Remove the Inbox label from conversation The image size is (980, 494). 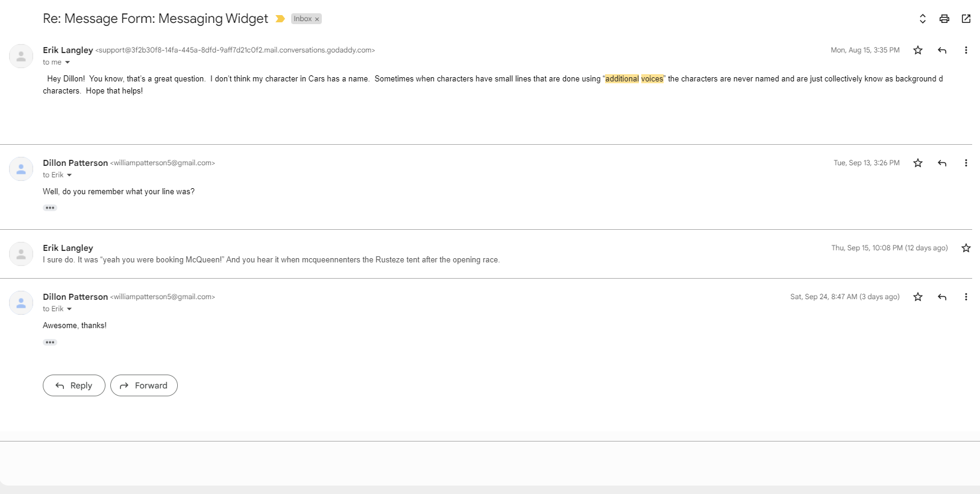point(317,19)
